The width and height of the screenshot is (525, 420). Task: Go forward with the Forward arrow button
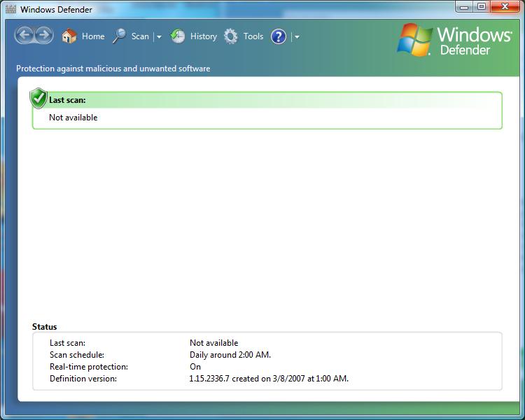coord(44,35)
